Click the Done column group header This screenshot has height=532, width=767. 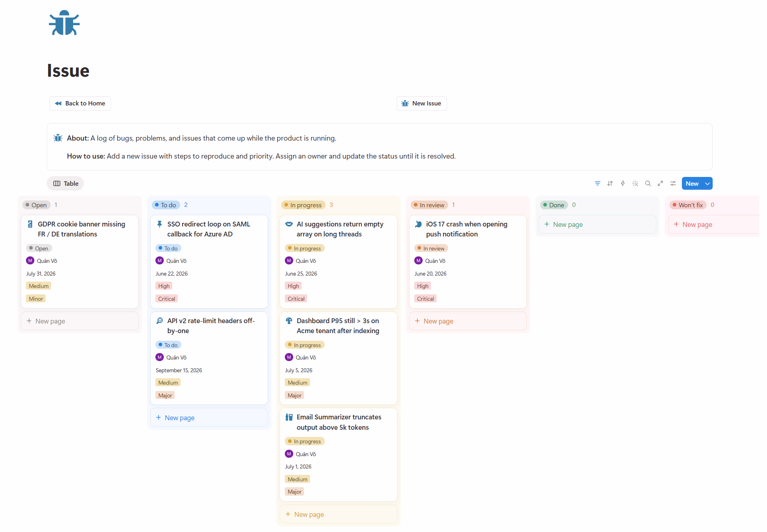pos(554,205)
